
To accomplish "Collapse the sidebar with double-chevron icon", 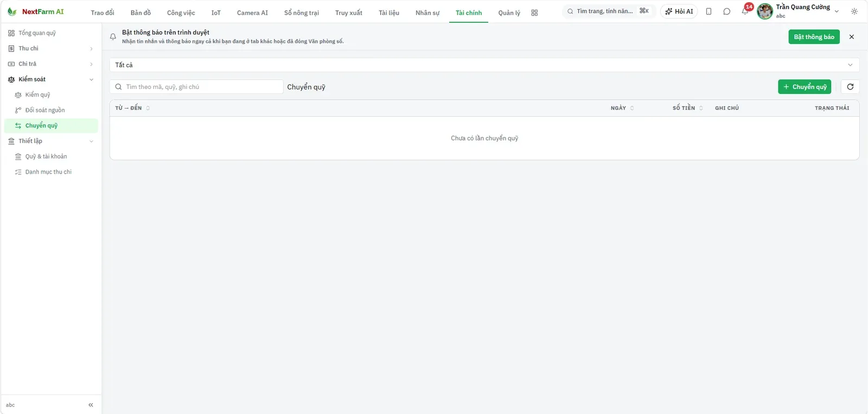I will coord(91,405).
